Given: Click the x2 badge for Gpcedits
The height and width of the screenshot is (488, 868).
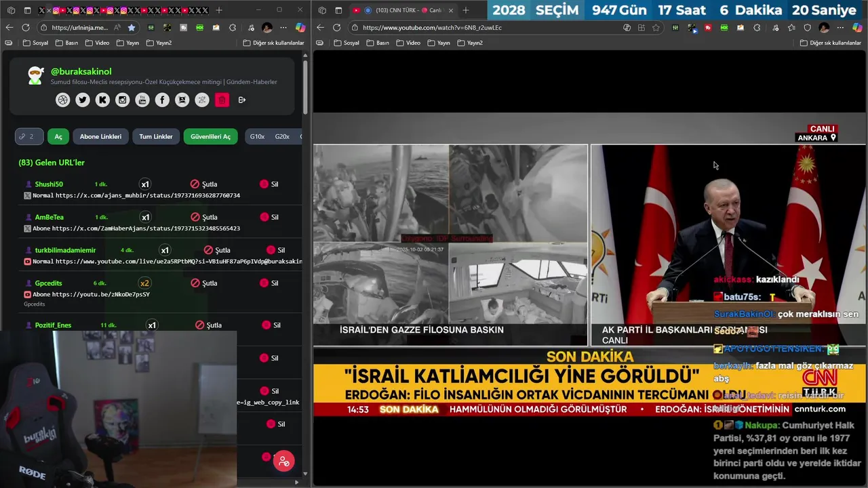Looking at the screenshot, I should [x=144, y=283].
